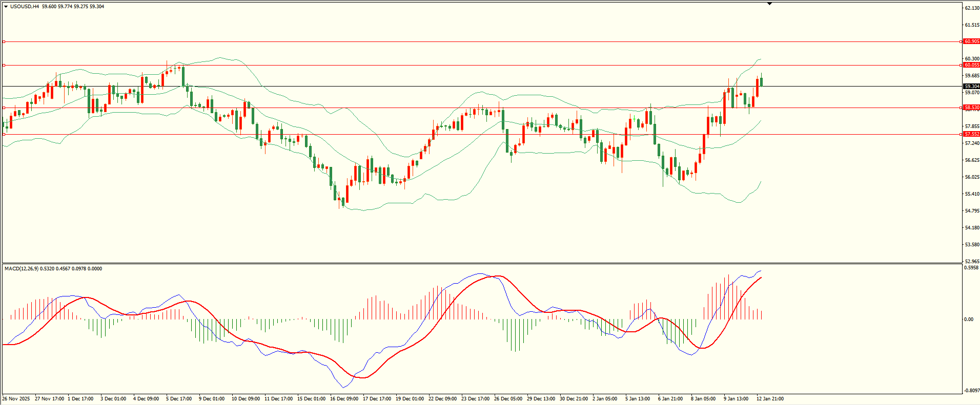Image resolution: width=980 pixels, height=405 pixels.
Task: Select the left handle of the 58.530 line
Action: (x=4, y=108)
